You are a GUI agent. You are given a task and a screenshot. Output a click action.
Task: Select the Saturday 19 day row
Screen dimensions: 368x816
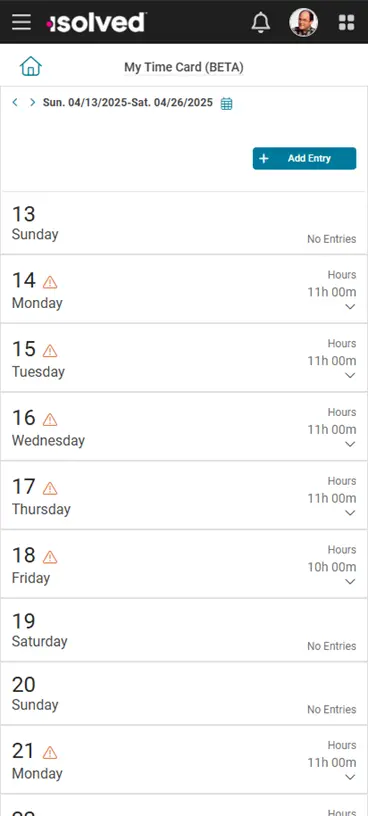coord(184,630)
